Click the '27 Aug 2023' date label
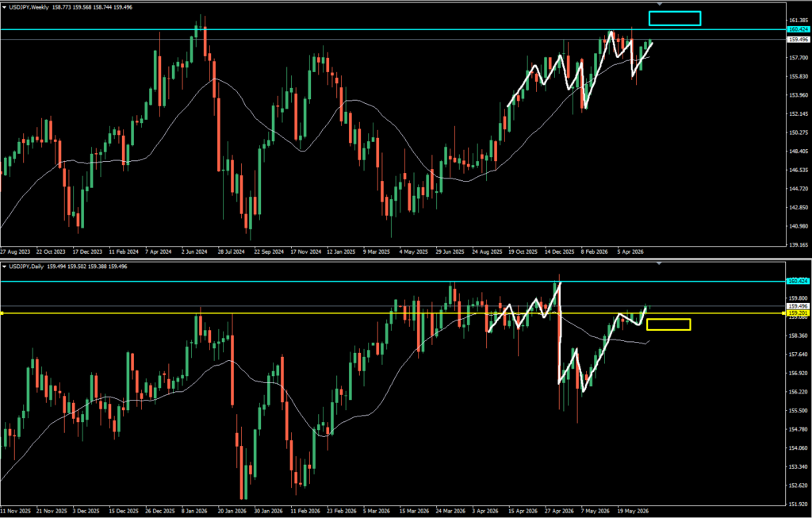 (x=15, y=251)
